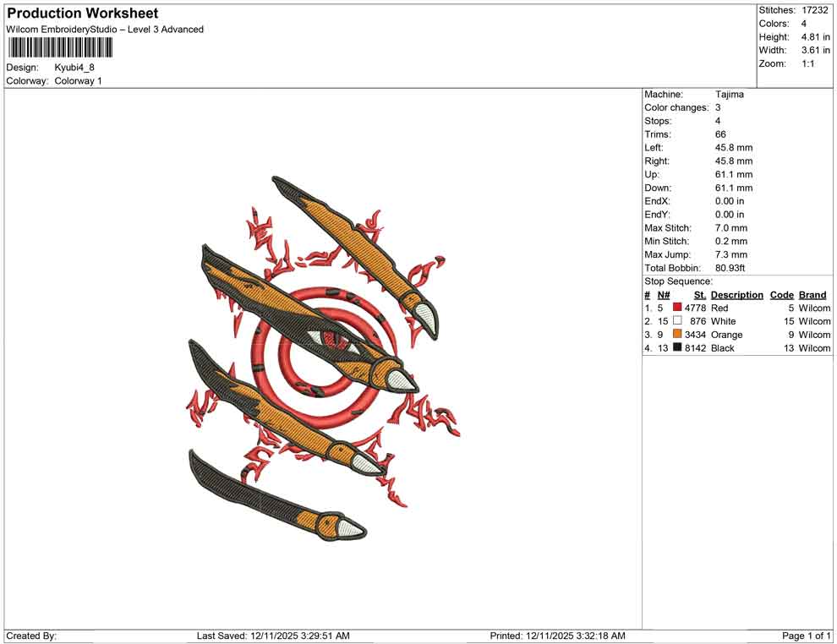This screenshot has height=644, width=837.
Task: Click stitch count '8142' in the Black row
Action: click(x=696, y=348)
